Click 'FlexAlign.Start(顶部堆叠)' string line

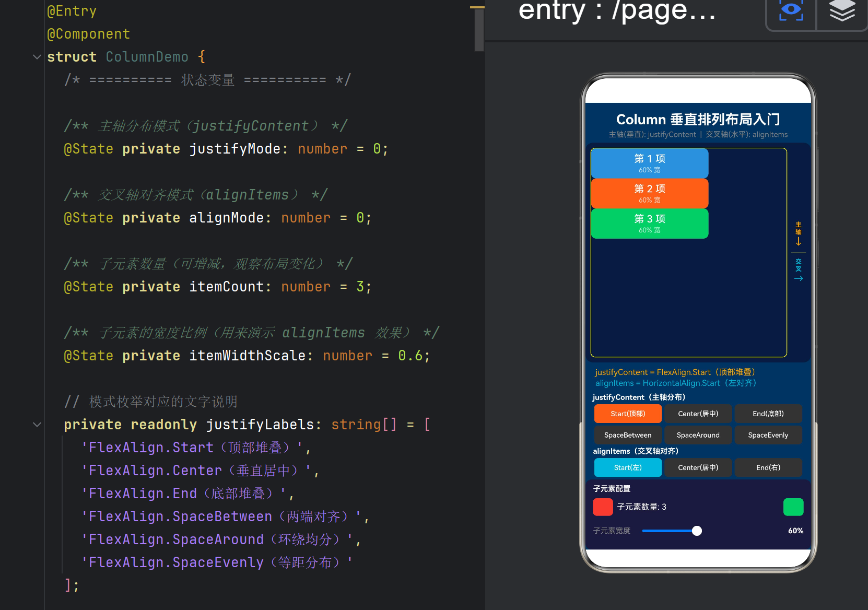[x=192, y=448]
